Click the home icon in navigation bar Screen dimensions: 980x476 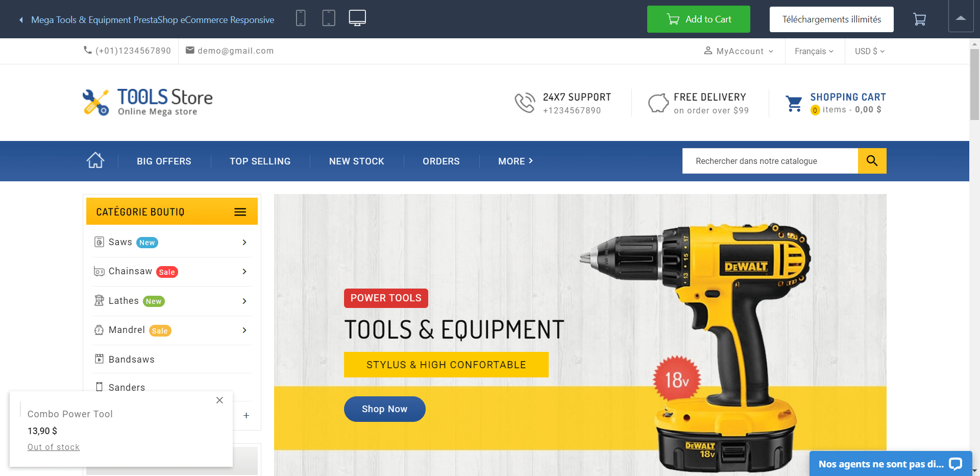tap(95, 160)
